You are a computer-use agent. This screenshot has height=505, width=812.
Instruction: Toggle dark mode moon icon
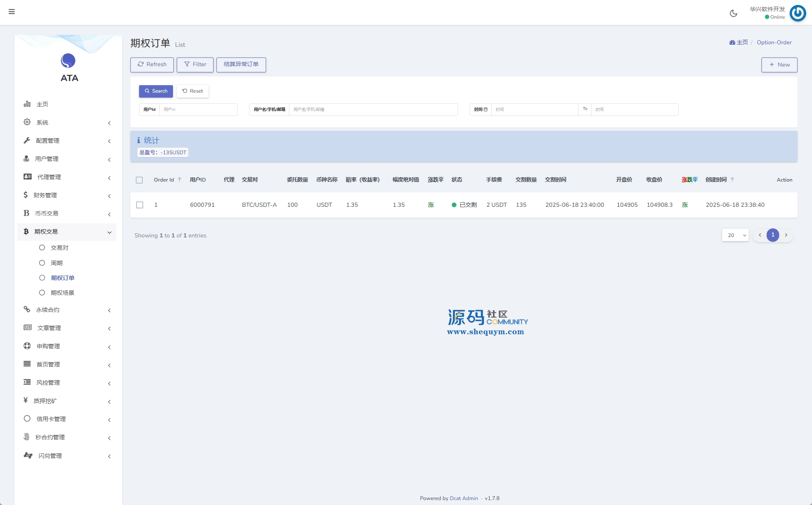coord(733,13)
